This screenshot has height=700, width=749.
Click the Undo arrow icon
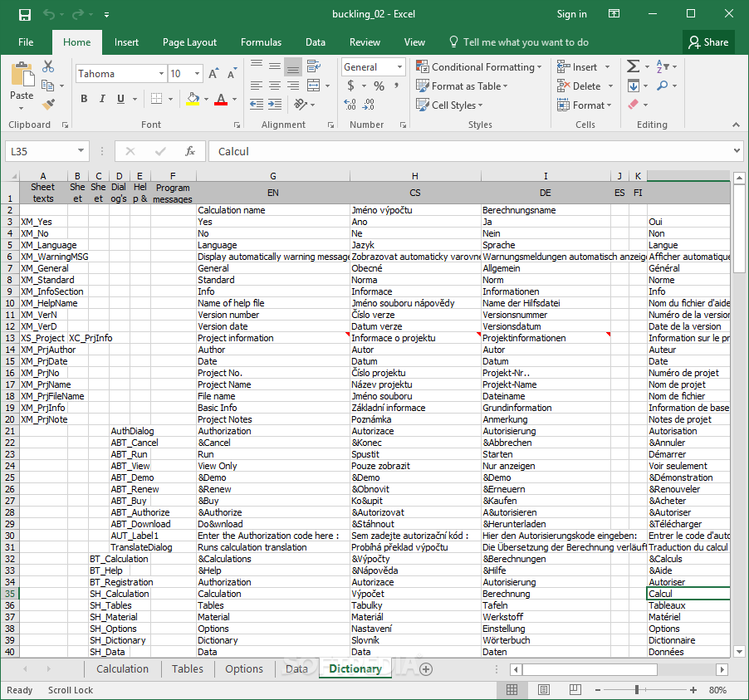[x=49, y=14]
